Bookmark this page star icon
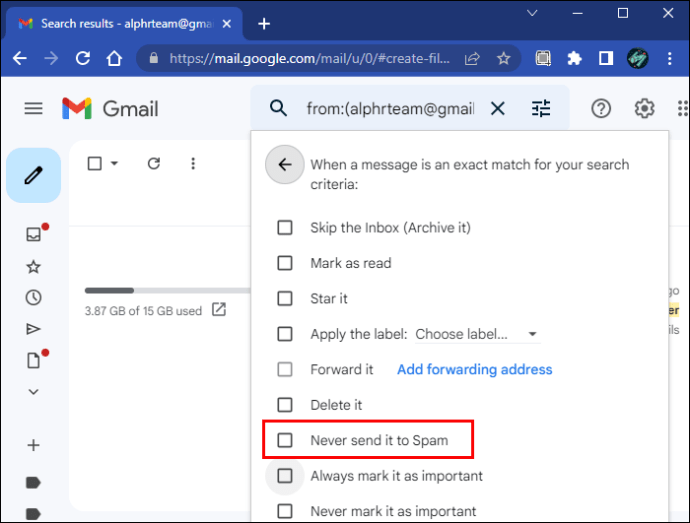The width and height of the screenshot is (690, 523). click(x=503, y=58)
